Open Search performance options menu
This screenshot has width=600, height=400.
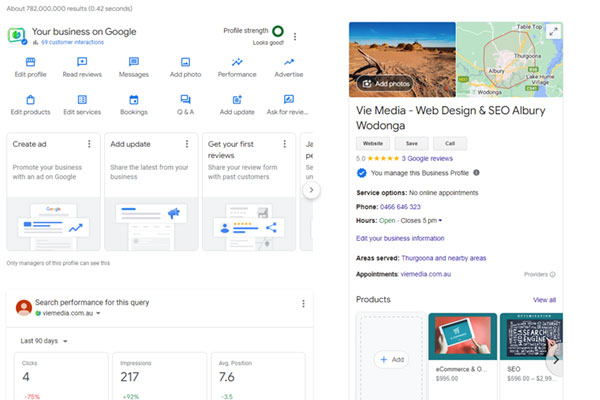tap(303, 304)
